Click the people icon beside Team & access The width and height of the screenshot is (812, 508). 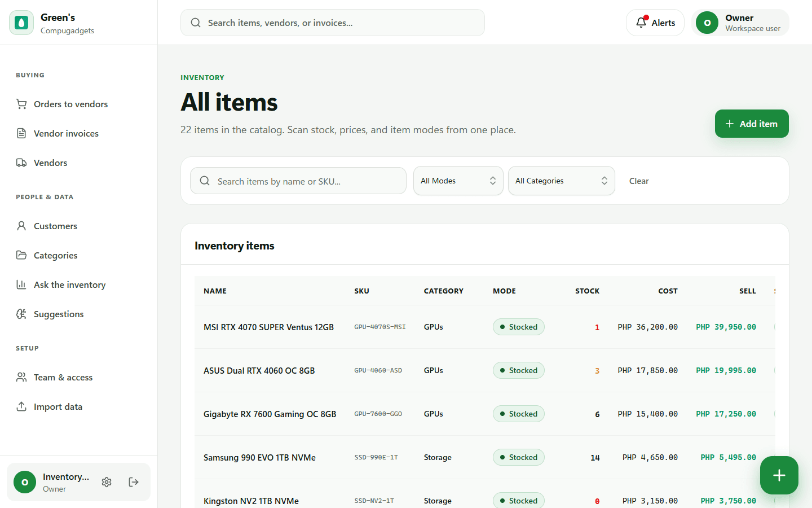(21, 377)
